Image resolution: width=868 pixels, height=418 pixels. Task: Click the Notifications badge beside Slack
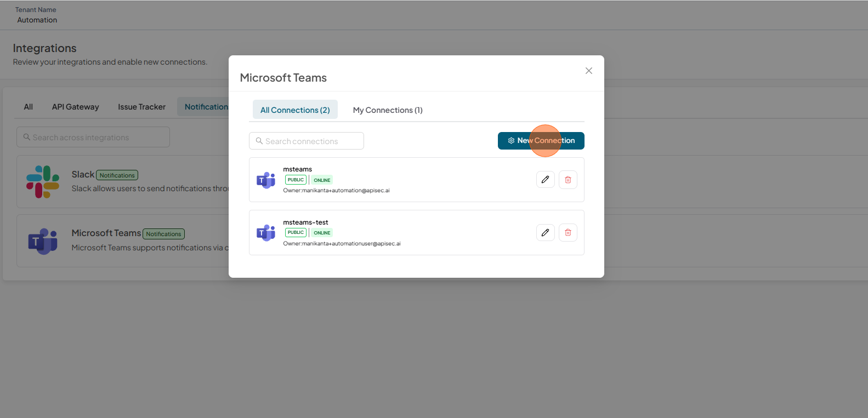point(117,175)
